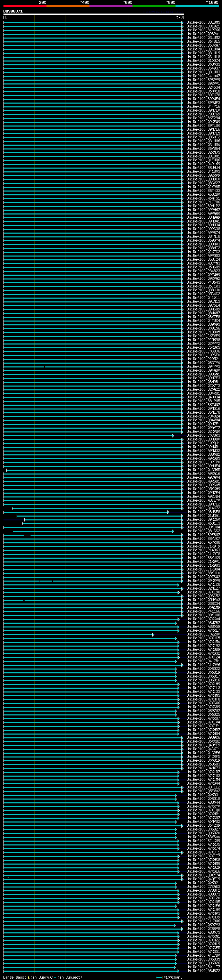Image resolution: width=222 pixels, height=980 pixels.
Task: Select subject label UniRef100_Q9SPA1
Action: (x=203, y=34)
